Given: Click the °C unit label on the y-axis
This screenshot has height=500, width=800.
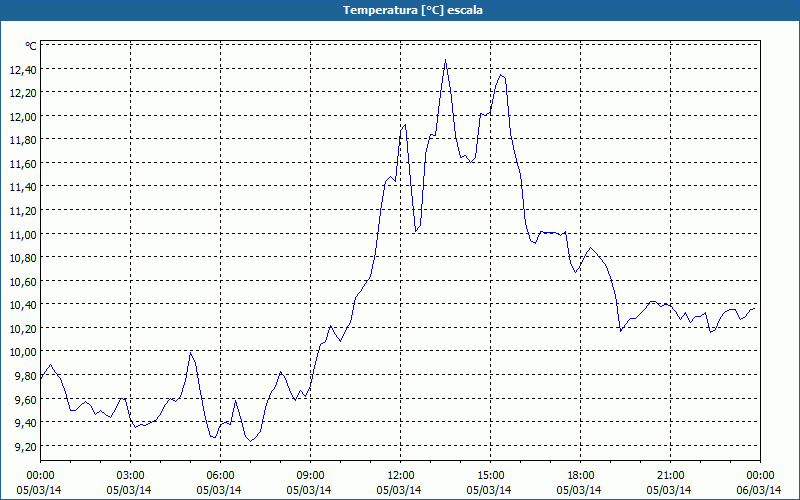Looking at the screenshot, I should [x=31, y=46].
